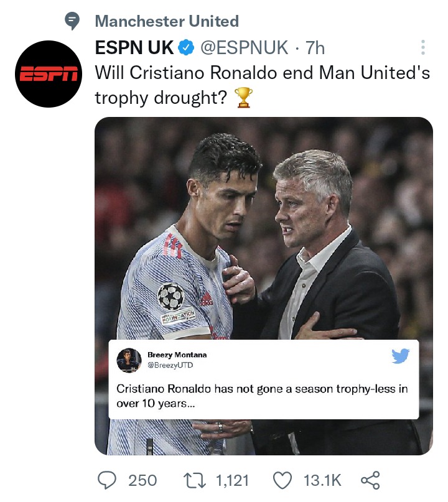Click the 13.1K likes count

click(x=322, y=481)
